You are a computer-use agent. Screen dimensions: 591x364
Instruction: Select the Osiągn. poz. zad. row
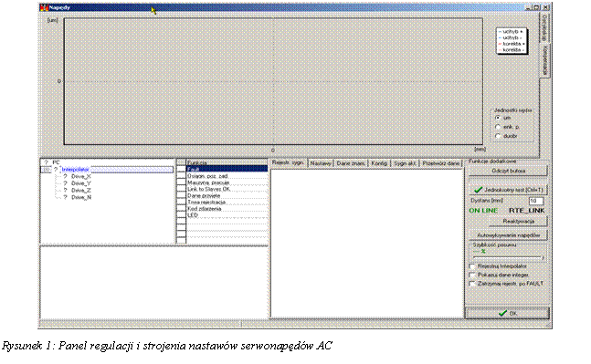point(227,176)
